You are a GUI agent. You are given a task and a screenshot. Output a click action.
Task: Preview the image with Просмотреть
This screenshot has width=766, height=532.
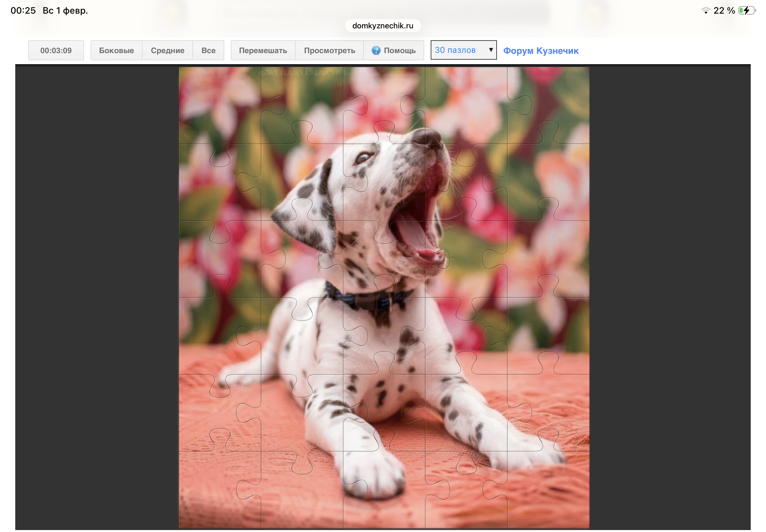(329, 50)
